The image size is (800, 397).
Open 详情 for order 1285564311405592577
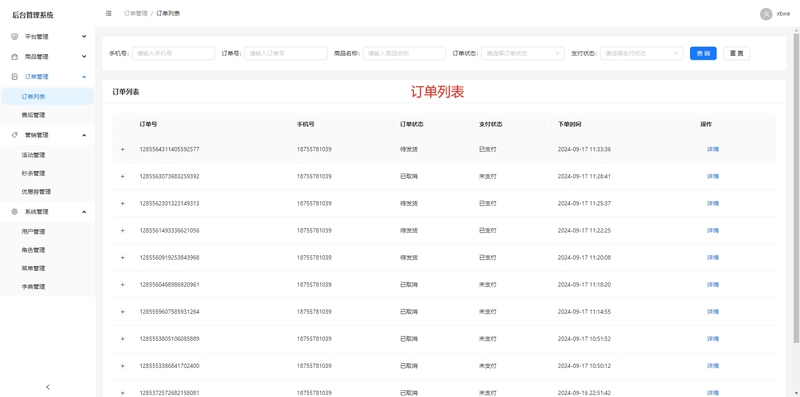(x=713, y=150)
